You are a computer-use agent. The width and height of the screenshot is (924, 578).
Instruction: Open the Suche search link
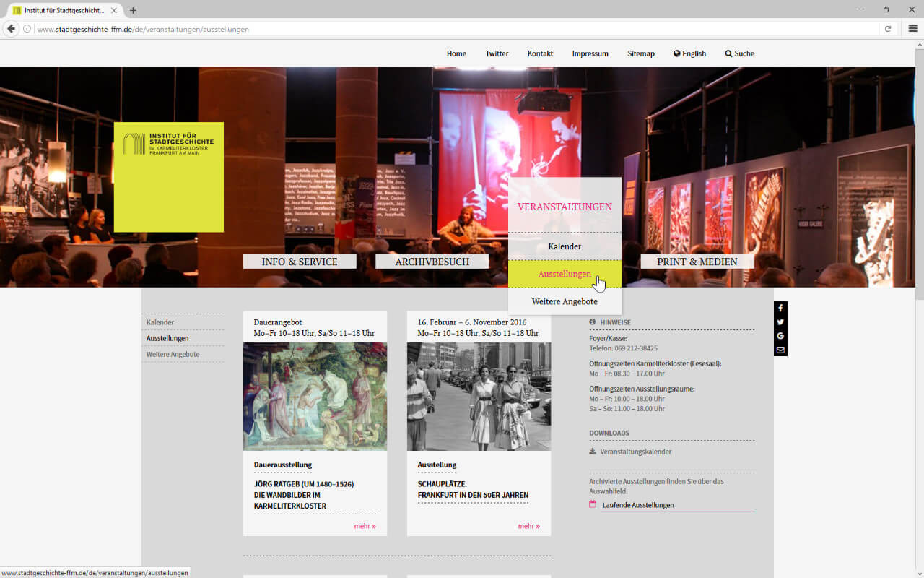740,53
